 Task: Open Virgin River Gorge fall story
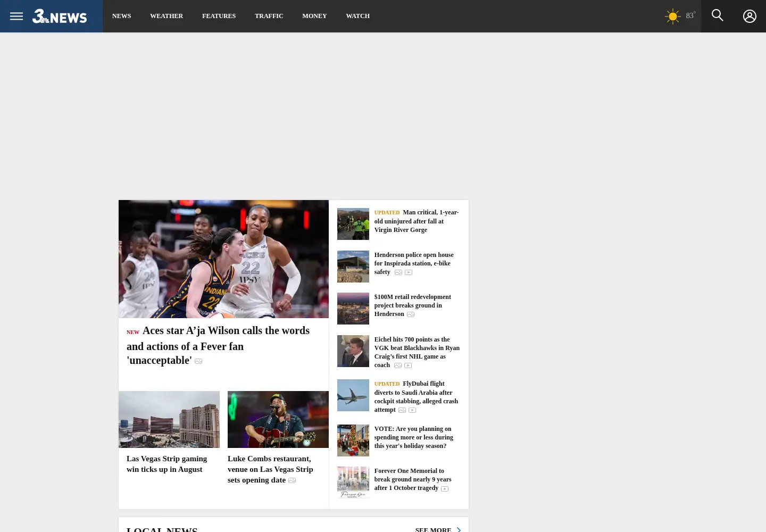(416, 221)
